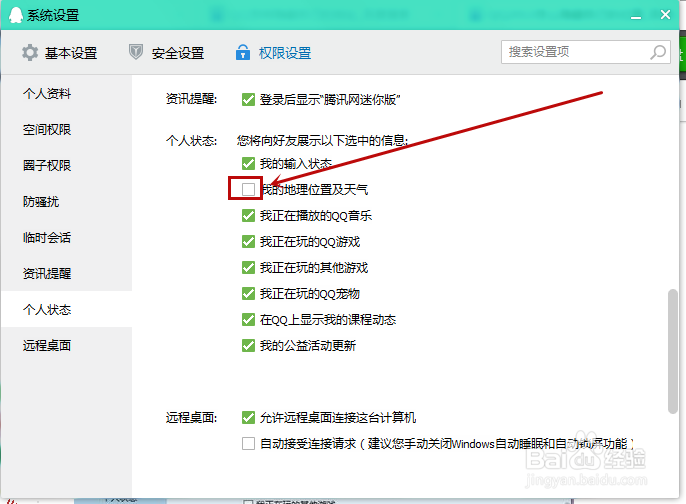Click the 资讯提醒: section label
The width and height of the screenshot is (686, 504).
(x=191, y=99)
